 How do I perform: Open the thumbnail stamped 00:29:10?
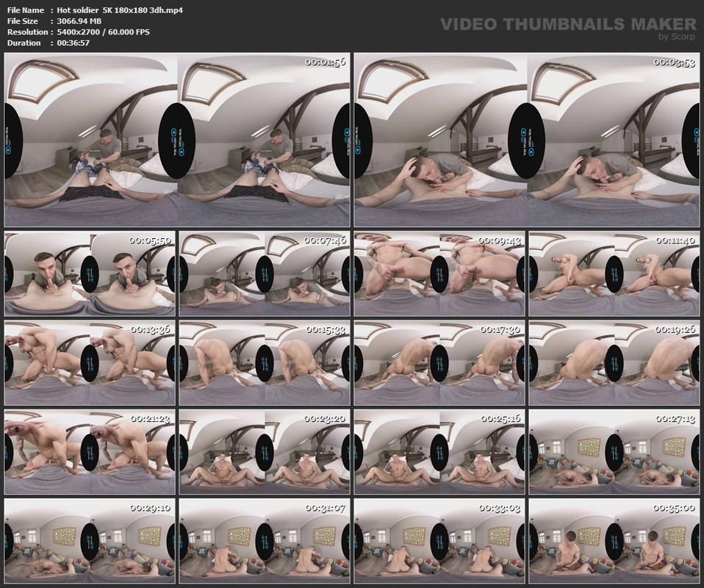tap(90, 541)
